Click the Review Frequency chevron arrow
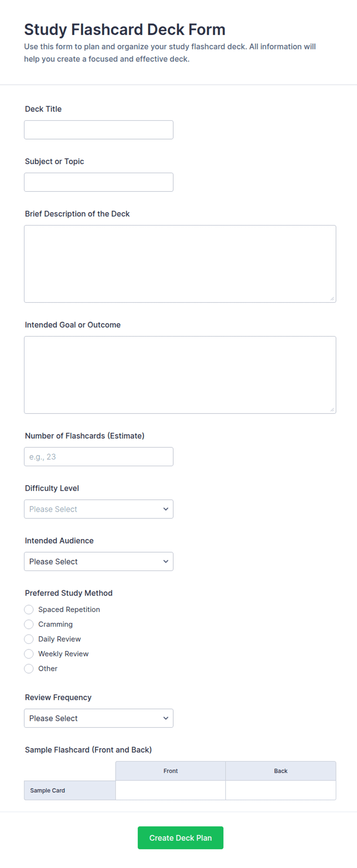This screenshot has height=868, width=357. point(166,718)
